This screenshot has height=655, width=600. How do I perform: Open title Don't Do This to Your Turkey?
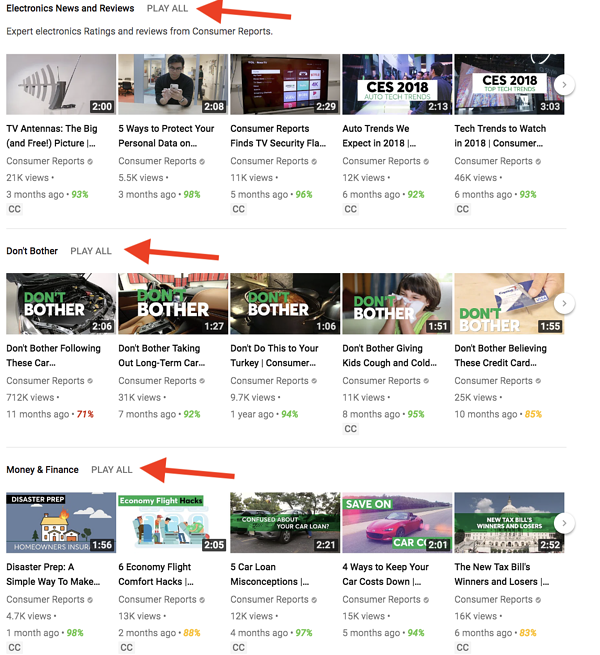275,355
